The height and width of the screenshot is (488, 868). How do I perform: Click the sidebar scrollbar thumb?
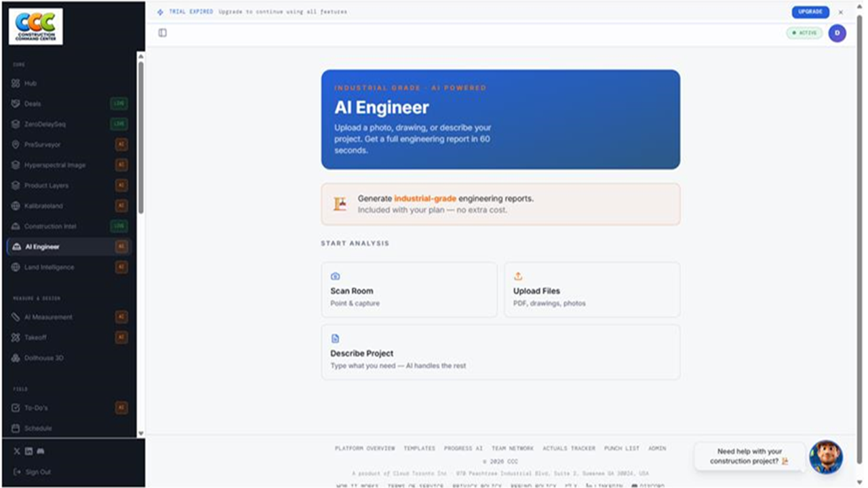[x=141, y=138]
